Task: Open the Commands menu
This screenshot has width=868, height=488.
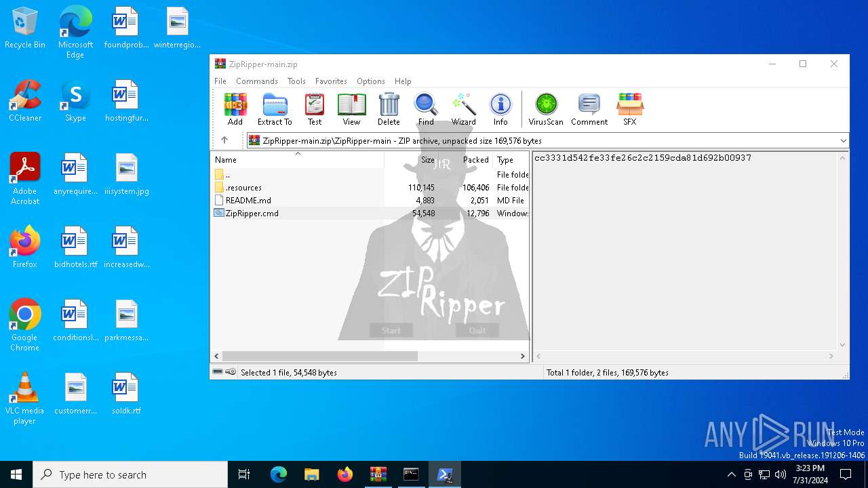Action: (257, 81)
